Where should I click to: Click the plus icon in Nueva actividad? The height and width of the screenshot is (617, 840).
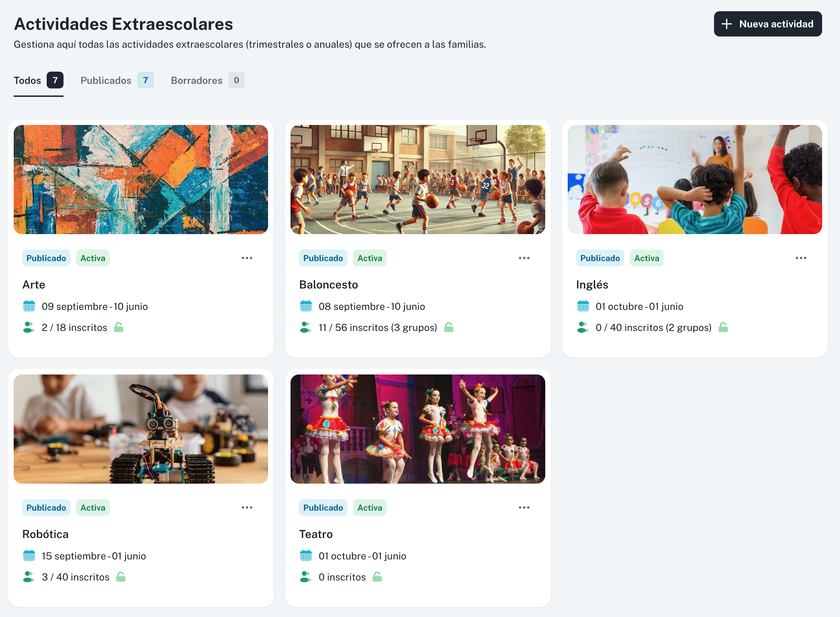tap(727, 24)
